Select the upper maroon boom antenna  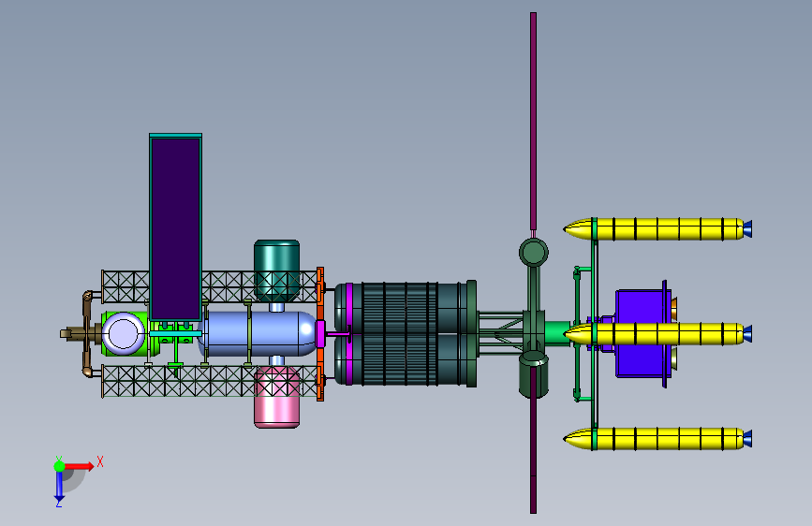[x=534, y=122]
